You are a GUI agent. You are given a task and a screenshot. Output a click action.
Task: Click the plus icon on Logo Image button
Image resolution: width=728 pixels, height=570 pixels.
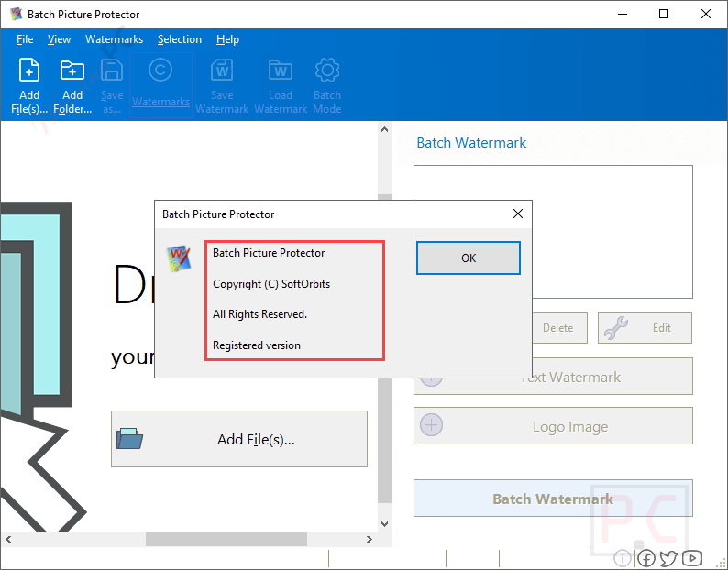[431, 424]
